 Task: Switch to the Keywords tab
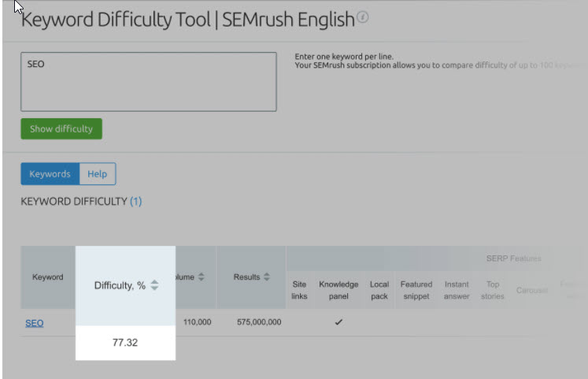tap(50, 173)
